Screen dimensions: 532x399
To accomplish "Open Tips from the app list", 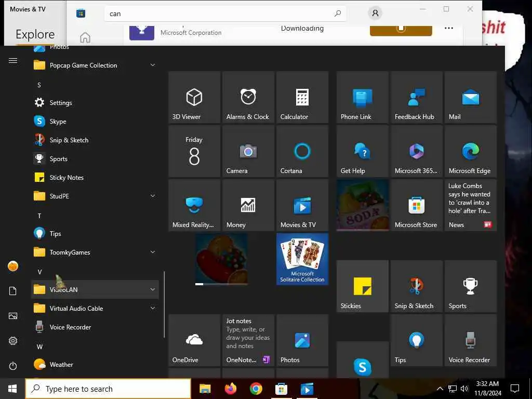I will 95,233.
